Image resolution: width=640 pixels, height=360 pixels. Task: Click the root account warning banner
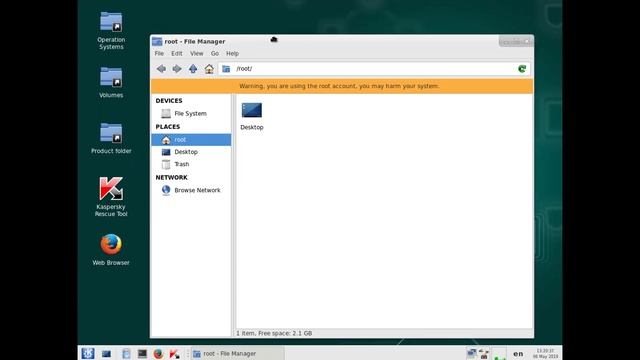coord(342,86)
